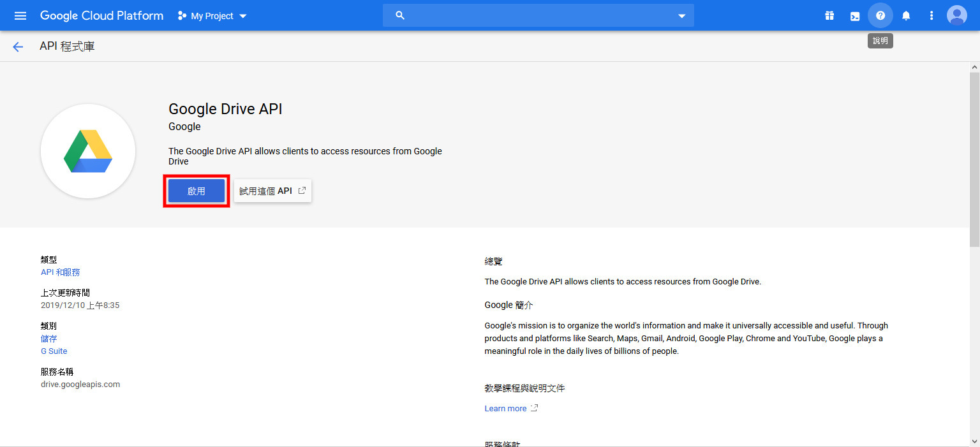Image resolution: width=980 pixels, height=447 pixels.
Task: Click the API 程式庫 page title
Action: point(67,47)
